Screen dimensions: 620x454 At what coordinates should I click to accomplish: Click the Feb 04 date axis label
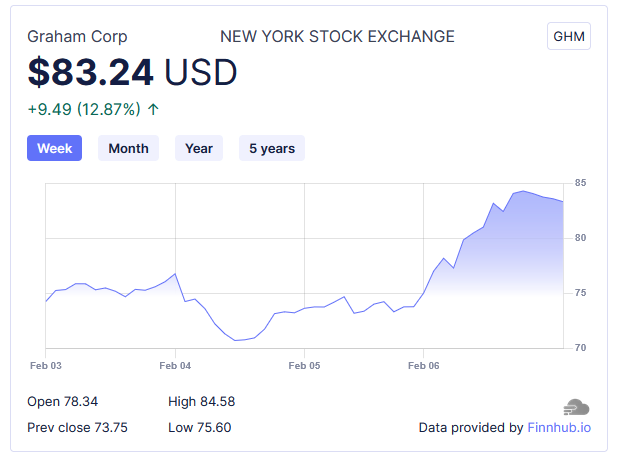pos(175,366)
